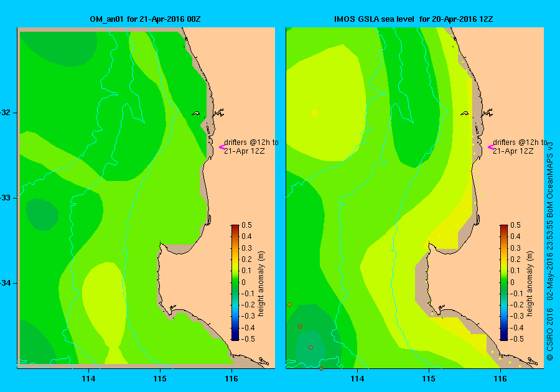Click the bottom red circle marker on right map edge
Image resolution: width=560 pixels, height=392 pixels.
(322, 368)
